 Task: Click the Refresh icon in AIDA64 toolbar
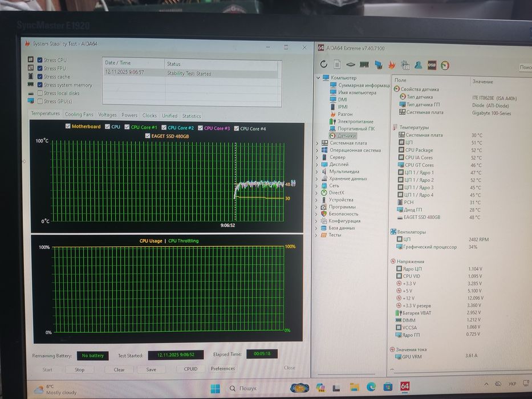(324, 64)
